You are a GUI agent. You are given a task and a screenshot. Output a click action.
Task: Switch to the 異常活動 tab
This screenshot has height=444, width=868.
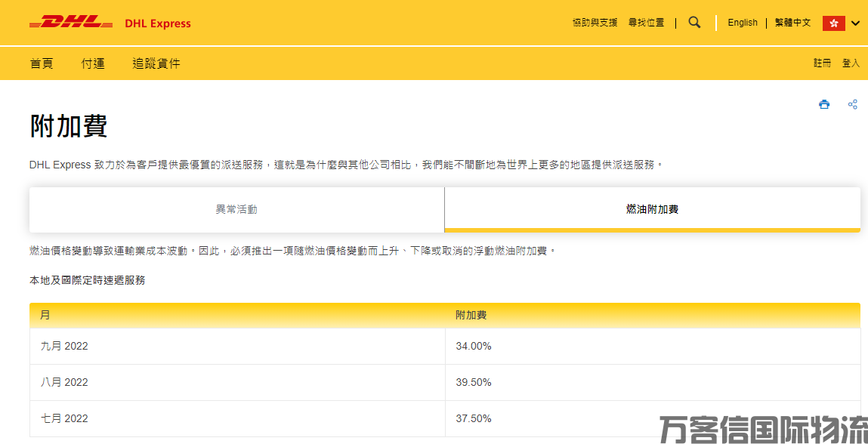(237, 209)
